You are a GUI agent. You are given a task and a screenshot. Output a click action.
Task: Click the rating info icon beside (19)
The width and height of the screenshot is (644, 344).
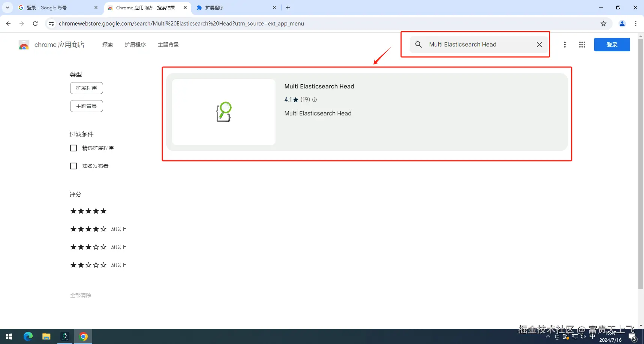tap(315, 100)
